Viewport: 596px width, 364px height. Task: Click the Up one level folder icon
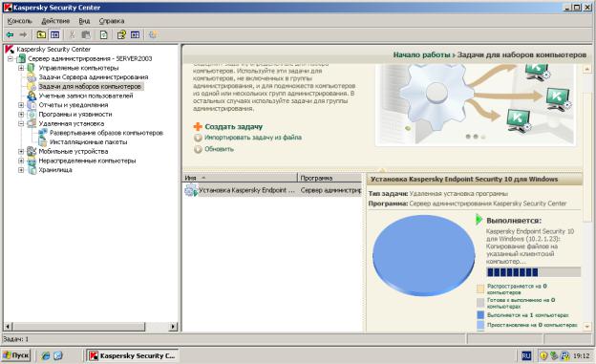[41, 34]
